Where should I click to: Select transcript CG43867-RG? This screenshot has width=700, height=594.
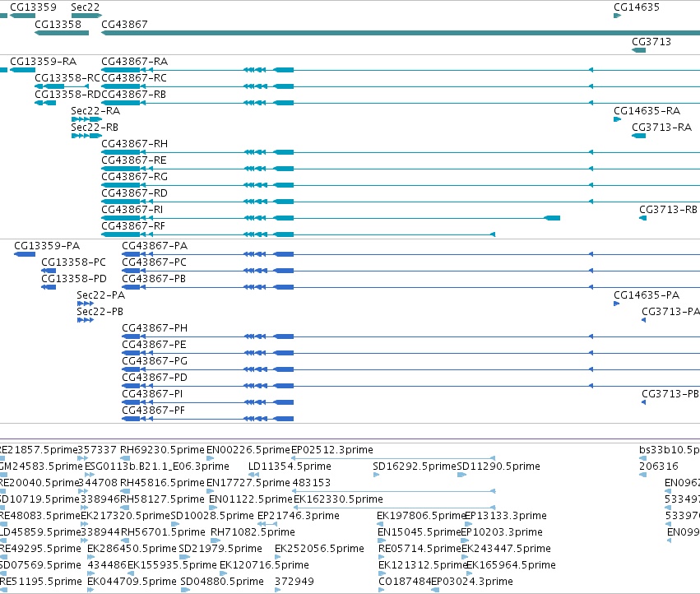[x=401, y=185]
